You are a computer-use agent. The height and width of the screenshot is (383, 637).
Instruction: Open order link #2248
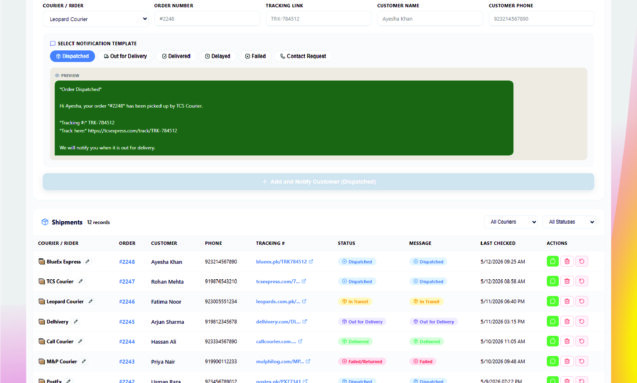pos(127,262)
